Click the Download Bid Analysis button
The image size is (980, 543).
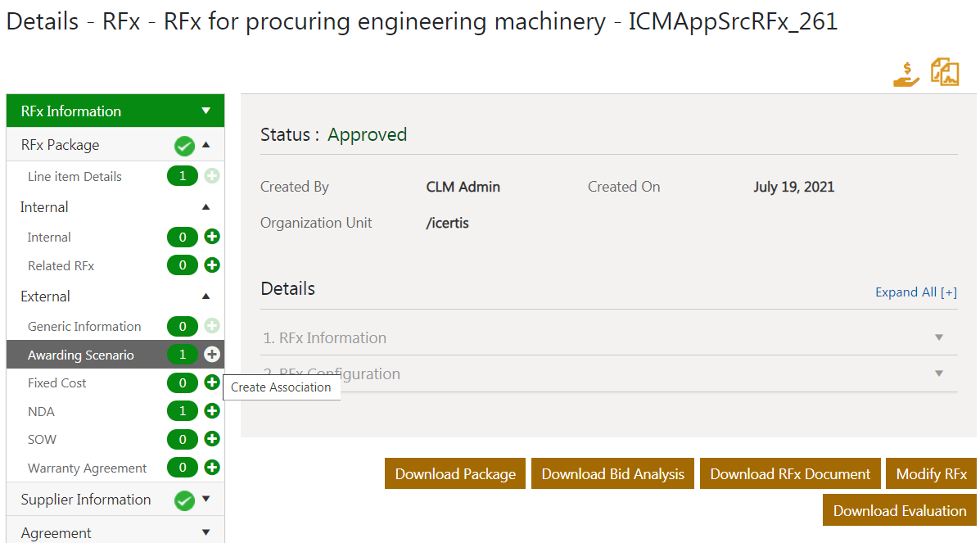(x=612, y=474)
